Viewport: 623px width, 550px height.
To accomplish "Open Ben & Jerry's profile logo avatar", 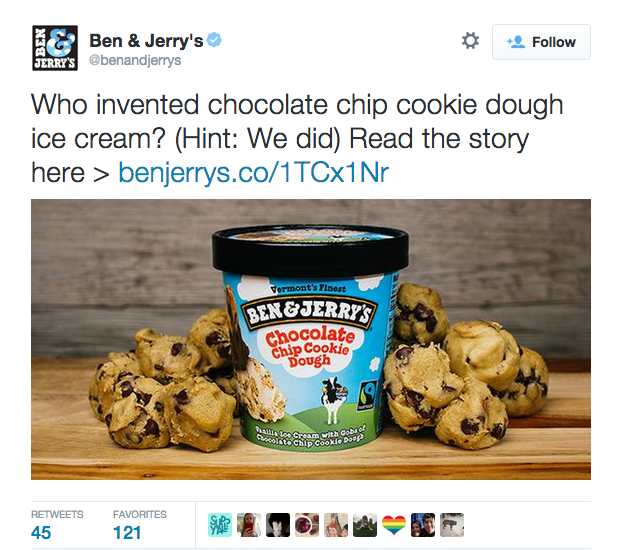I will click(55, 48).
